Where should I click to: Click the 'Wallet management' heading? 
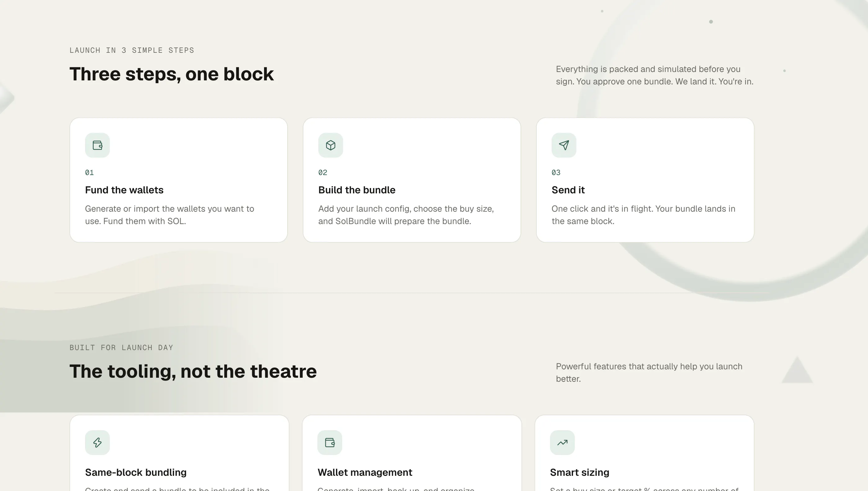click(x=365, y=472)
